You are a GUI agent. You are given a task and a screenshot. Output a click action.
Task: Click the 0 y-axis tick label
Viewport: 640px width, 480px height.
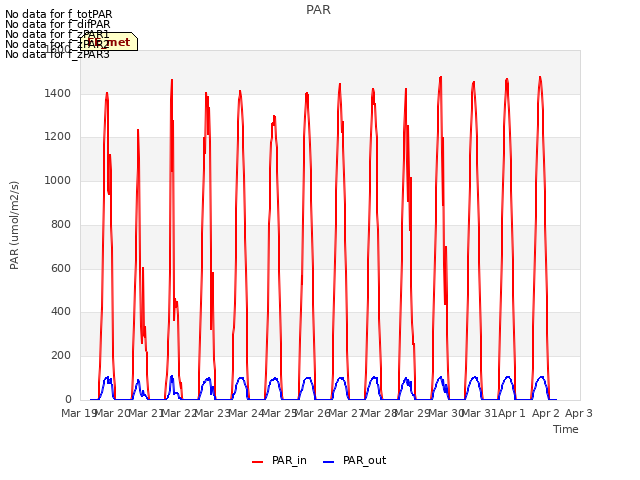click(68, 400)
